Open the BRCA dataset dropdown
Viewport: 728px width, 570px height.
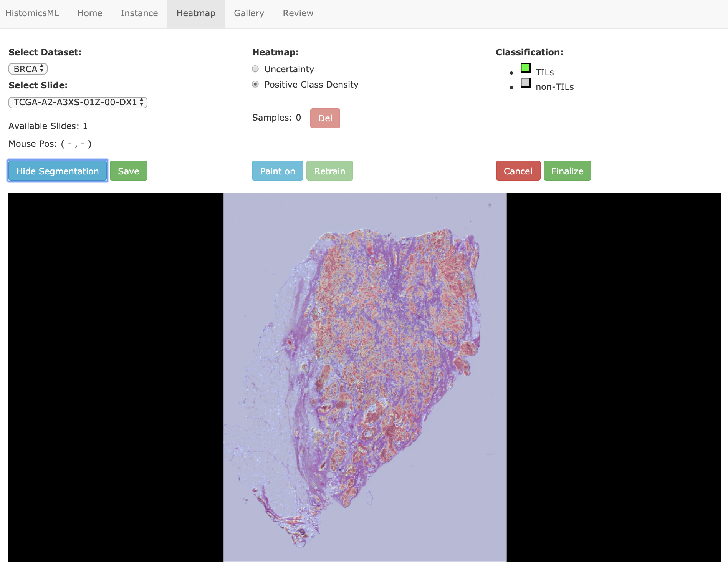click(x=28, y=69)
